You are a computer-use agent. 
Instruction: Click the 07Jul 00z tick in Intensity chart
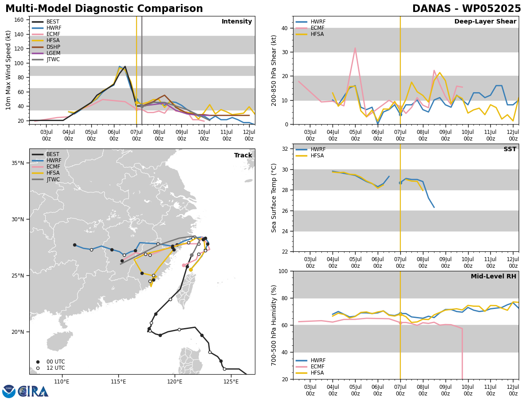coord(137,135)
